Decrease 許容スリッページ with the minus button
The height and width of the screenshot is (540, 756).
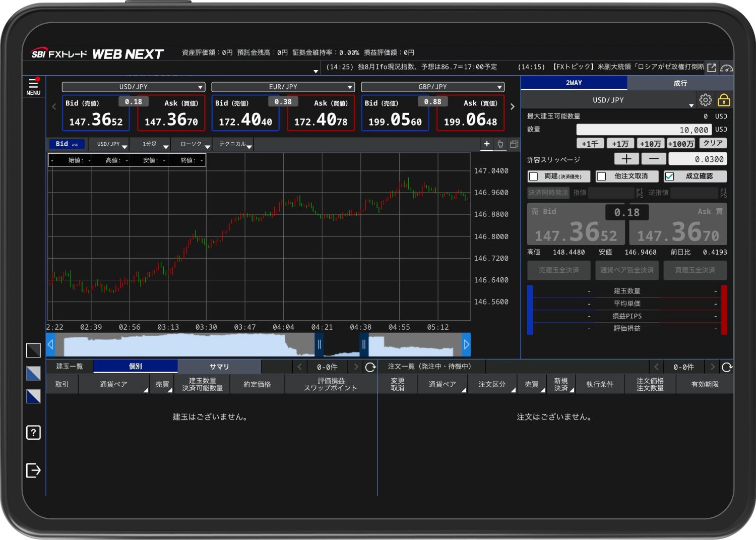(x=654, y=159)
